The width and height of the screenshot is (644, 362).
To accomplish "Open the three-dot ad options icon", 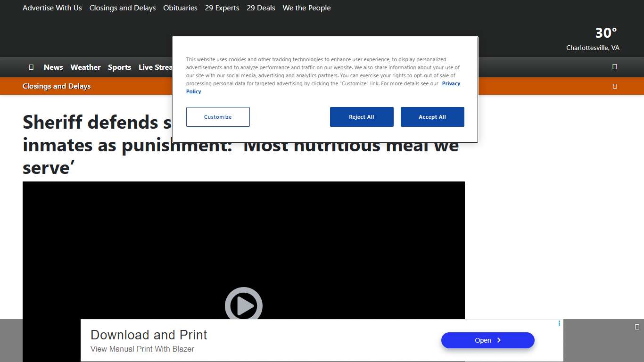I will pyautogui.click(x=559, y=323).
